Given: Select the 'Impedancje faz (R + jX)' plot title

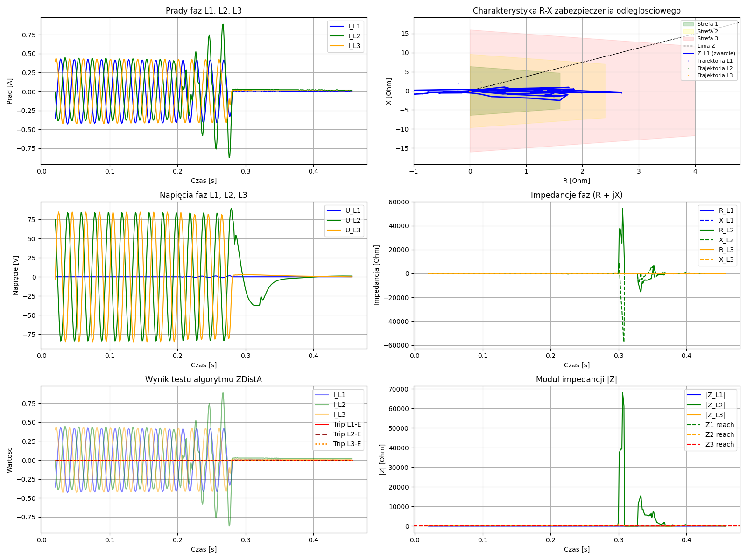Looking at the screenshot, I should (577, 195).
